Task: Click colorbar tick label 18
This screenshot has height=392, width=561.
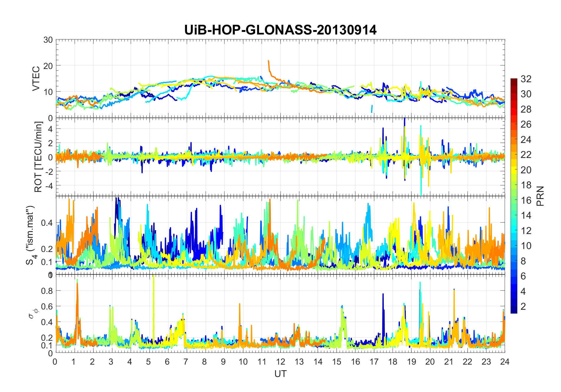Action: [526, 185]
